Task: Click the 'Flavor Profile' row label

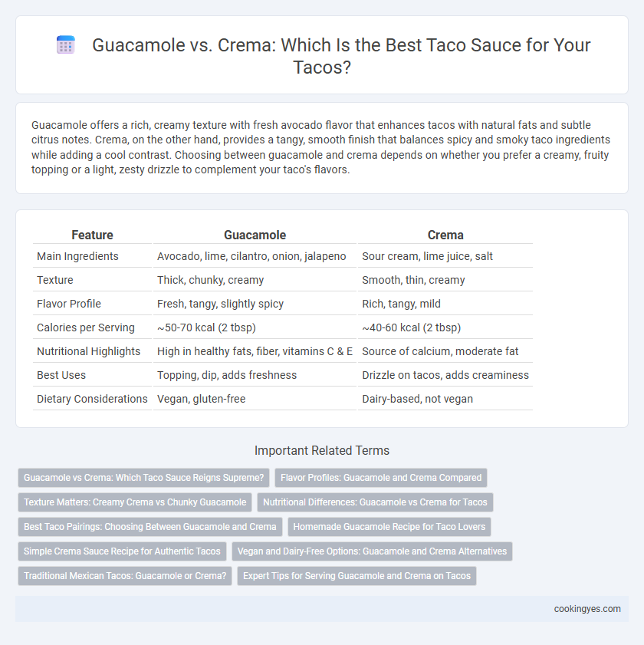Action: [x=69, y=304]
